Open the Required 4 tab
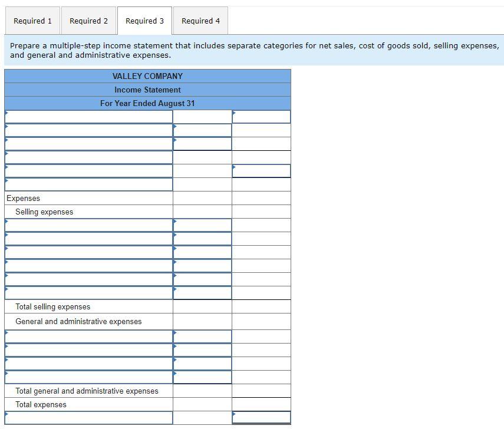The image size is (504, 429). (x=200, y=21)
